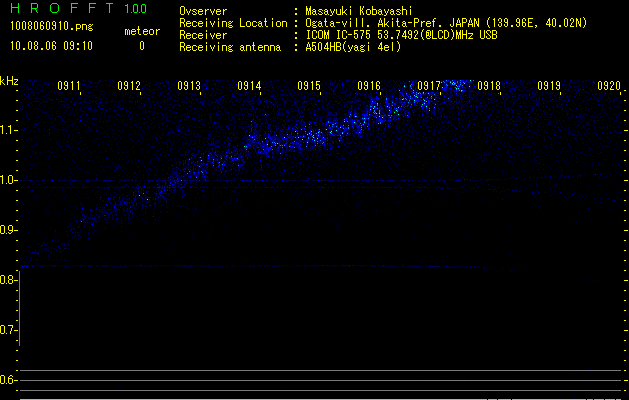
Task: Click the 0912 time marker
Action: [129, 85]
